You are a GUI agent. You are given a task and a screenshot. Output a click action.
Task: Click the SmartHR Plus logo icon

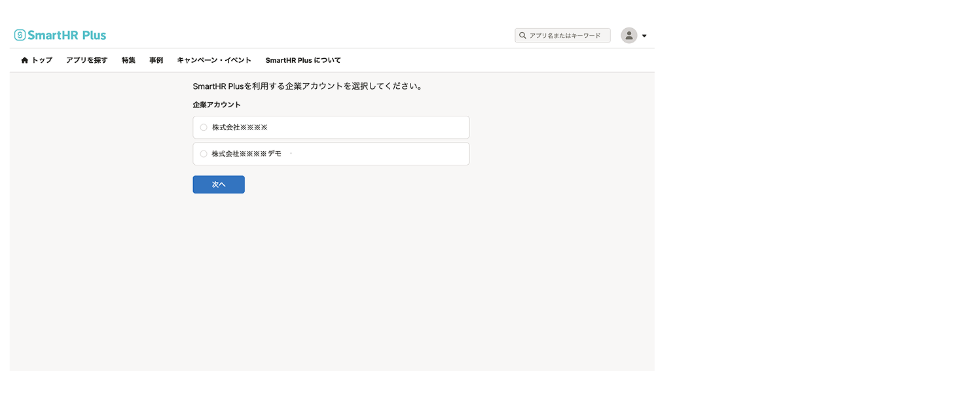click(20, 35)
